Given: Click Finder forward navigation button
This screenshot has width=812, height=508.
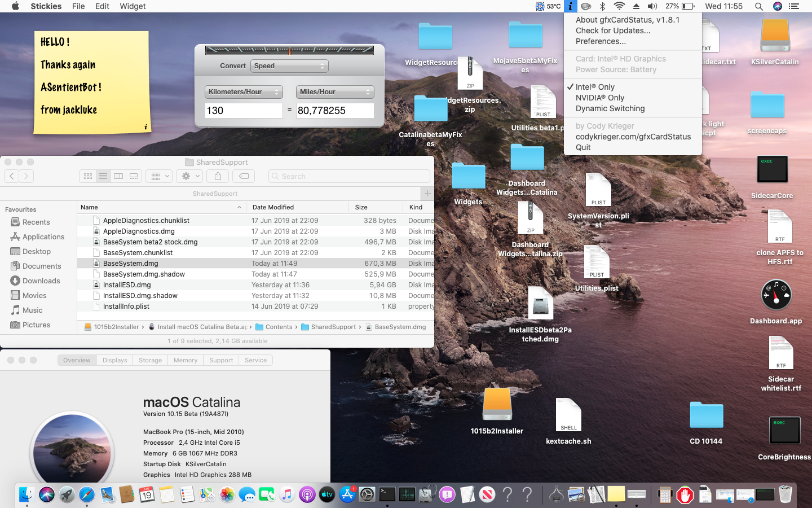Looking at the screenshot, I should [x=27, y=176].
